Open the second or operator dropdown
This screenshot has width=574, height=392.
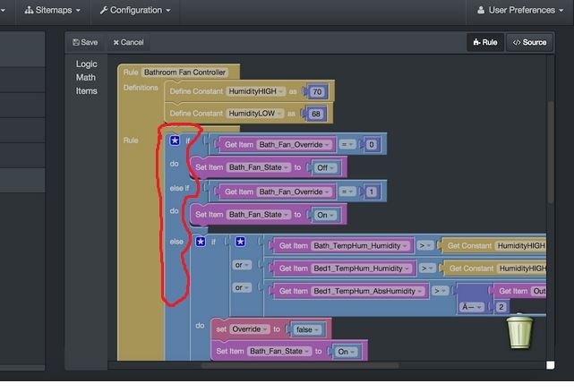[242, 287]
